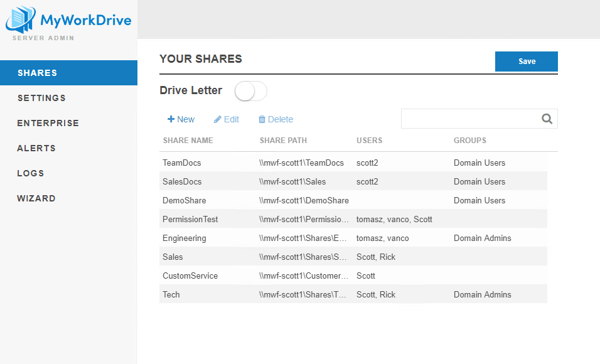The image size is (600, 364).
Task: Sort by Groups column header
Action: click(469, 141)
